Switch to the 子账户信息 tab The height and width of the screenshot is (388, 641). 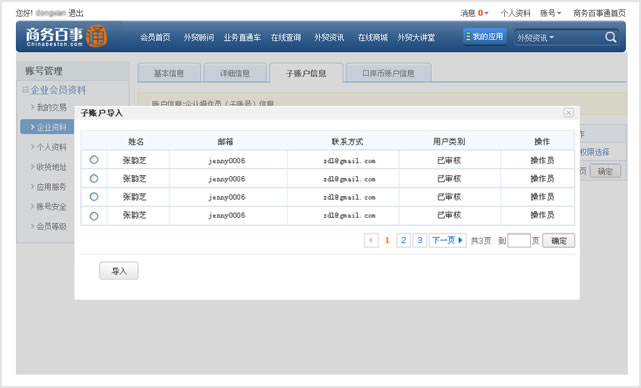coord(306,73)
